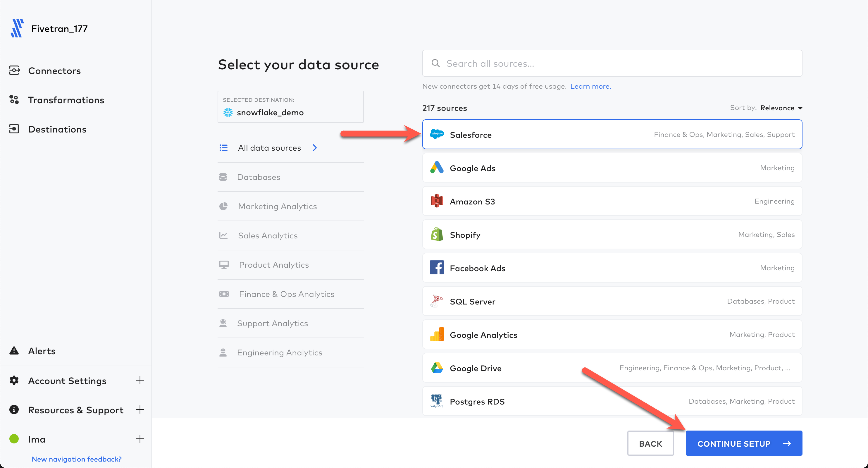The height and width of the screenshot is (468, 868).
Task: Click the Destinations sidebar icon
Action: (14, 129)
